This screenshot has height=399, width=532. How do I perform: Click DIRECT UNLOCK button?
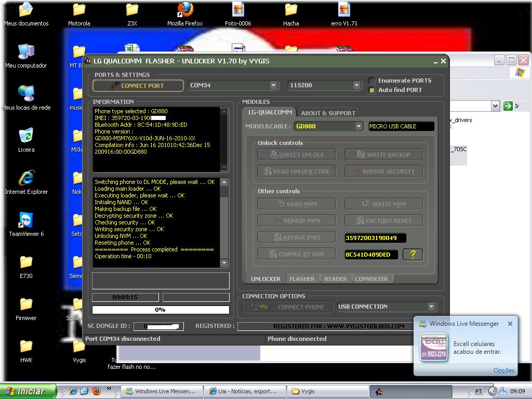[x=297, y=155]
